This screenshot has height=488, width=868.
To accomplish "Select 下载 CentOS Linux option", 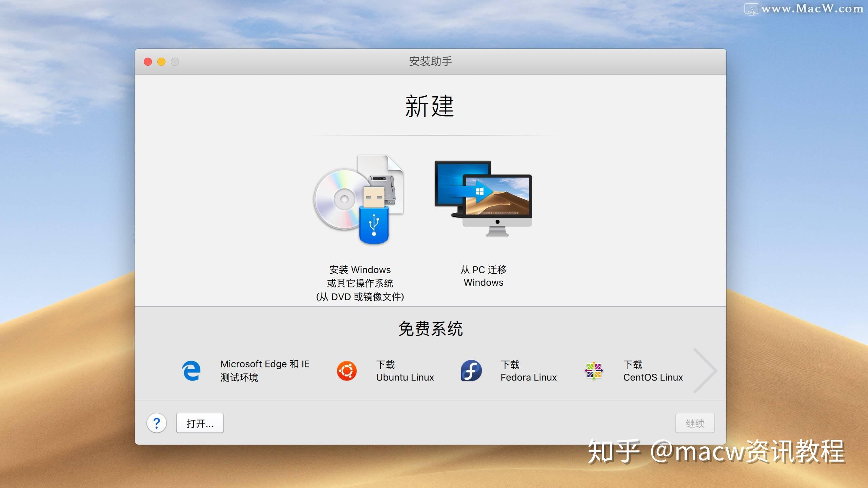I will (653, 370).
